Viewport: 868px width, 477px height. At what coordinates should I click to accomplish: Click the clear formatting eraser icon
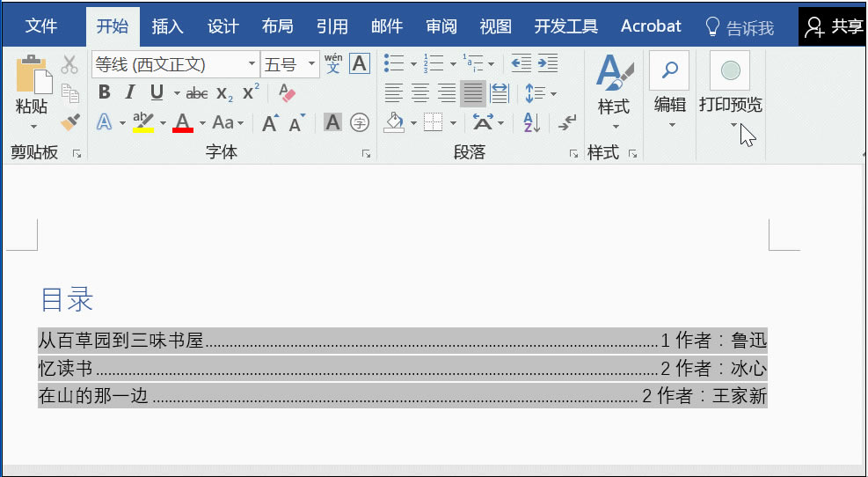pyautogui.click(x=287, y=93)
